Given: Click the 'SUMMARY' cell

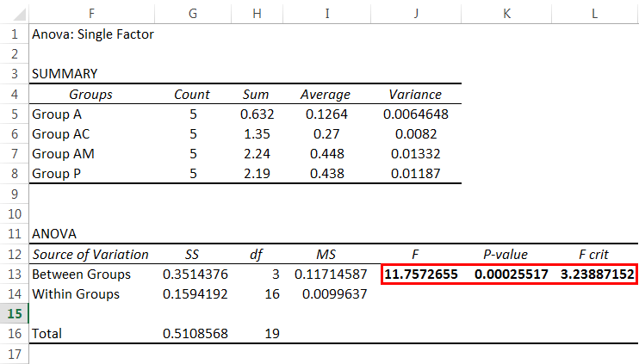Looking at the screenshot, I should click(x=65, y=74).
